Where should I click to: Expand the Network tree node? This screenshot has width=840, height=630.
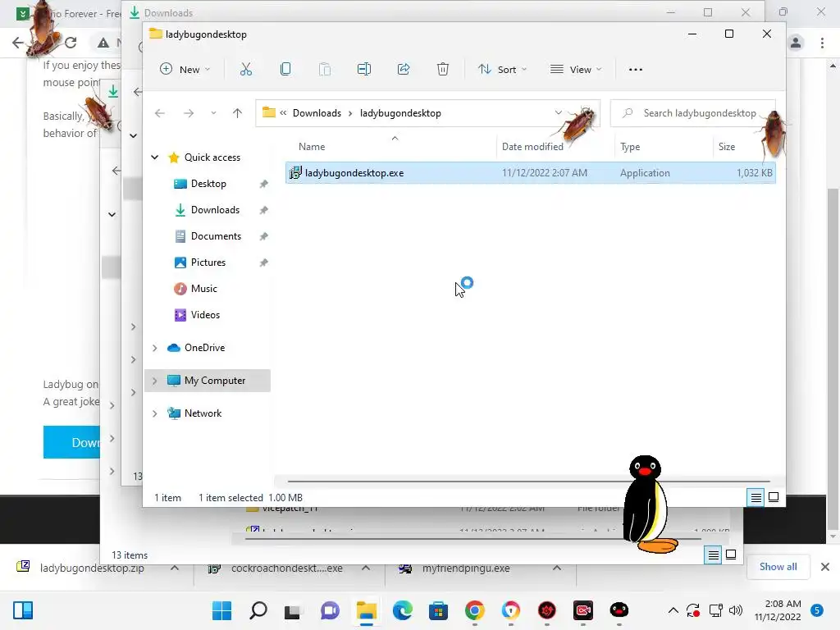[x=155, y=413]
